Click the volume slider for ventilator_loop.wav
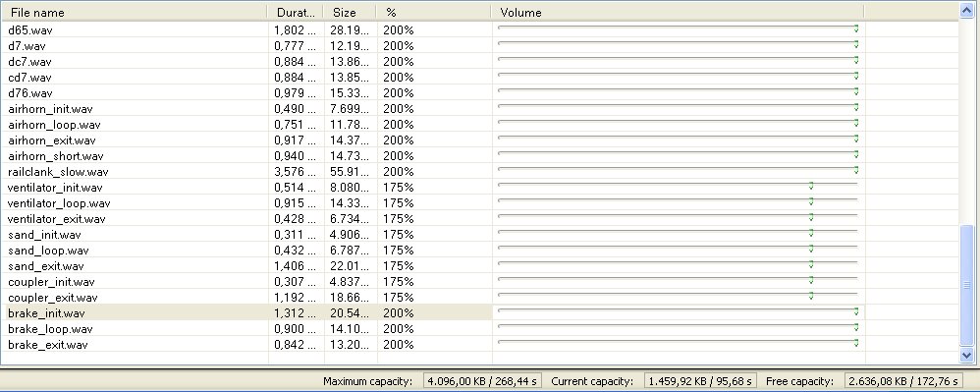 click(x=678, y=200)
